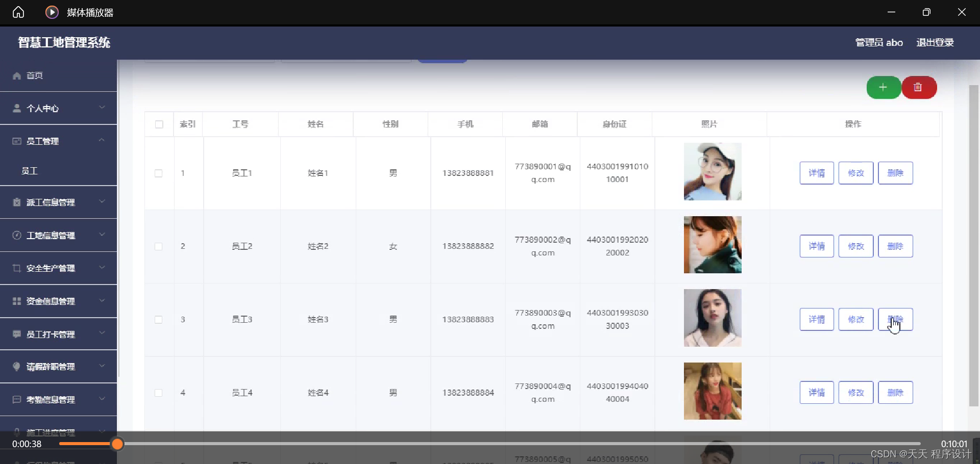980x464 pixels.
Task: Click 修改 for 员工4
Action: tap(856, 393)
